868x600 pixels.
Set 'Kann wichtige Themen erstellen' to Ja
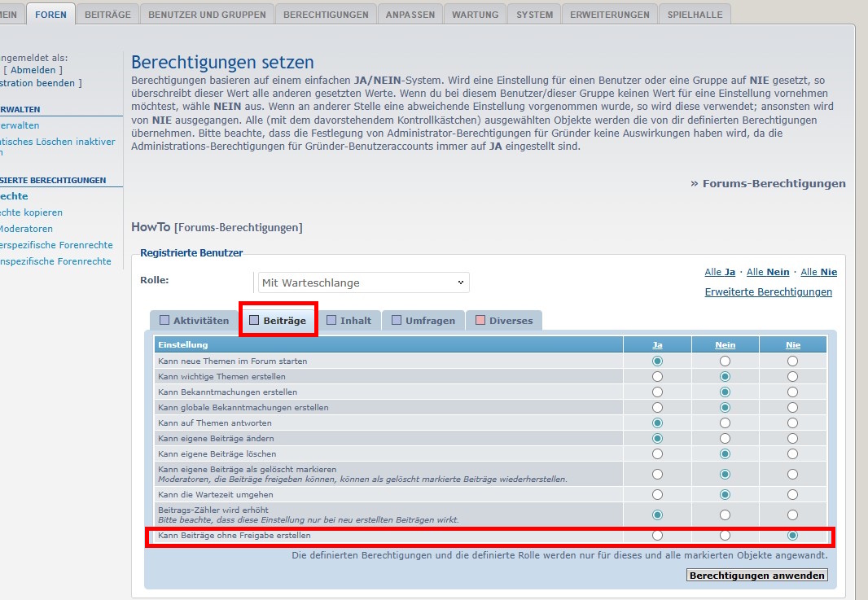click(x=657, y=377)
